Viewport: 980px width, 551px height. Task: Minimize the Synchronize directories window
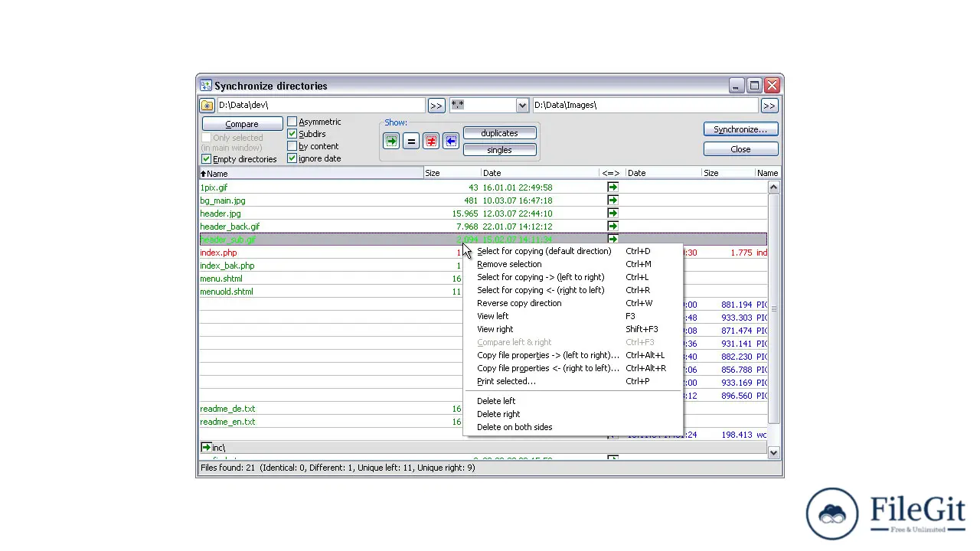click(x=736, y=86)
